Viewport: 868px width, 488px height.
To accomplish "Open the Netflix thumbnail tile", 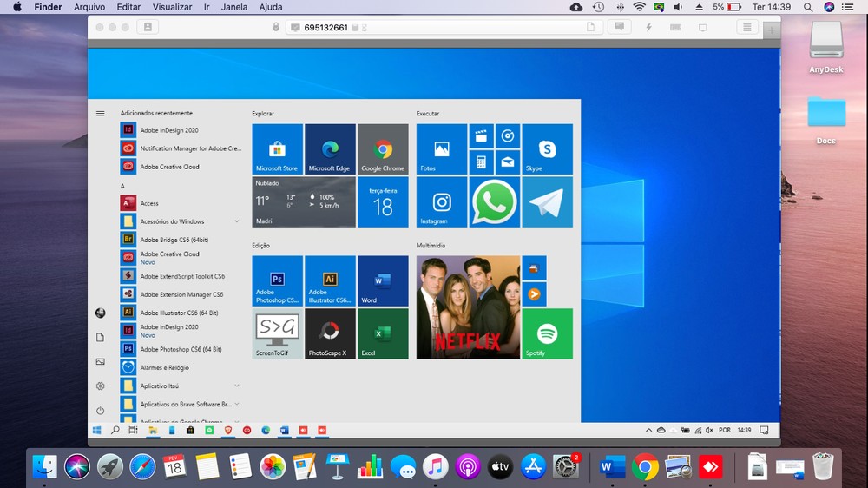I will [x=468, y=307].
